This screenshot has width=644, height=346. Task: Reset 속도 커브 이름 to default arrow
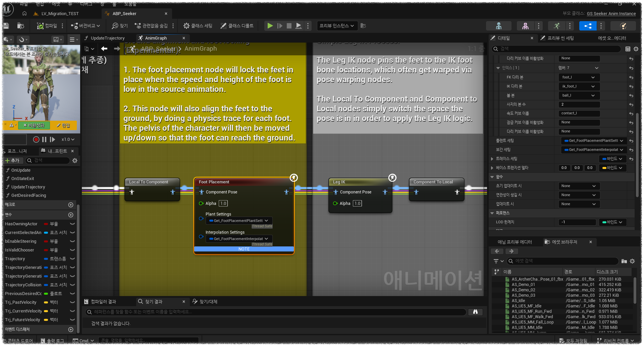click(631, 114)
